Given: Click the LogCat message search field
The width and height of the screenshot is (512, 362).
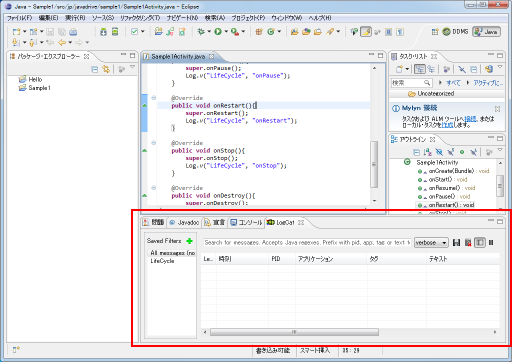Looking at the screenshot, I should (x=307, y=243).
